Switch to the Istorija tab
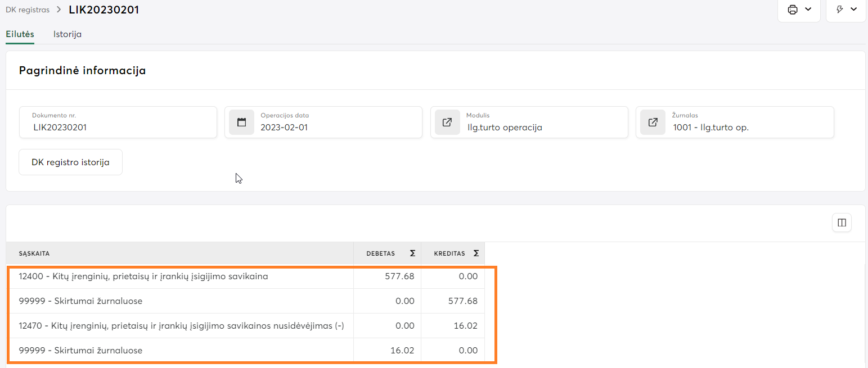This screenshot has height=368, width=868. click(x=68, y=34)
